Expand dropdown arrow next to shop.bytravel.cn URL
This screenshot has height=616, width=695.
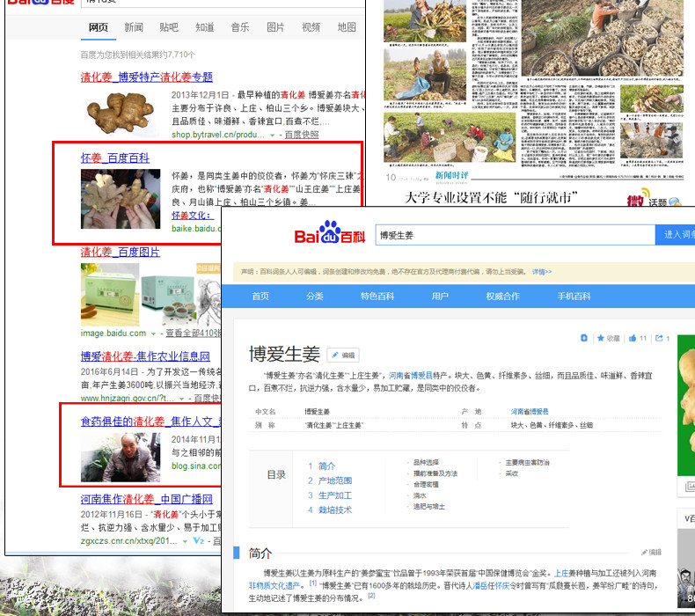[x=272, y=135]
